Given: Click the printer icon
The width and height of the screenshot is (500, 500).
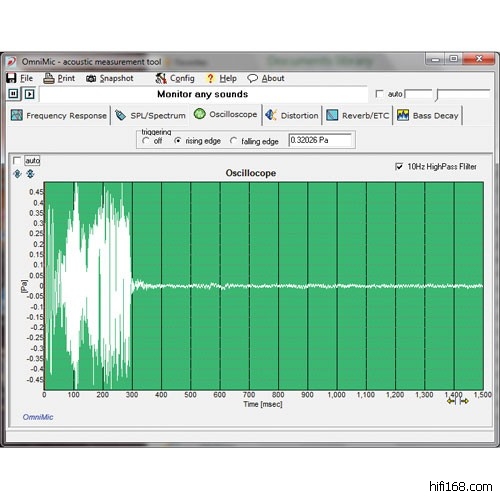Looking at the screenshot, I should point(49,78).
